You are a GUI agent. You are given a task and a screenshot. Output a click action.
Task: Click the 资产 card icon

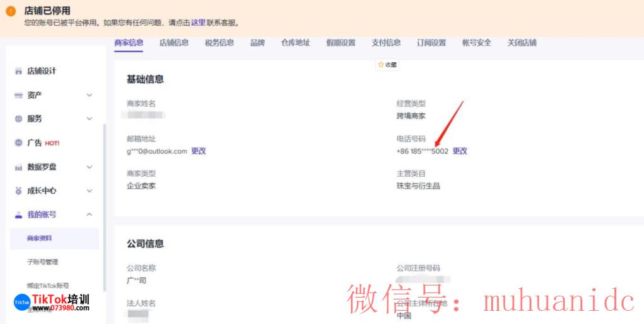pos(18,95)
